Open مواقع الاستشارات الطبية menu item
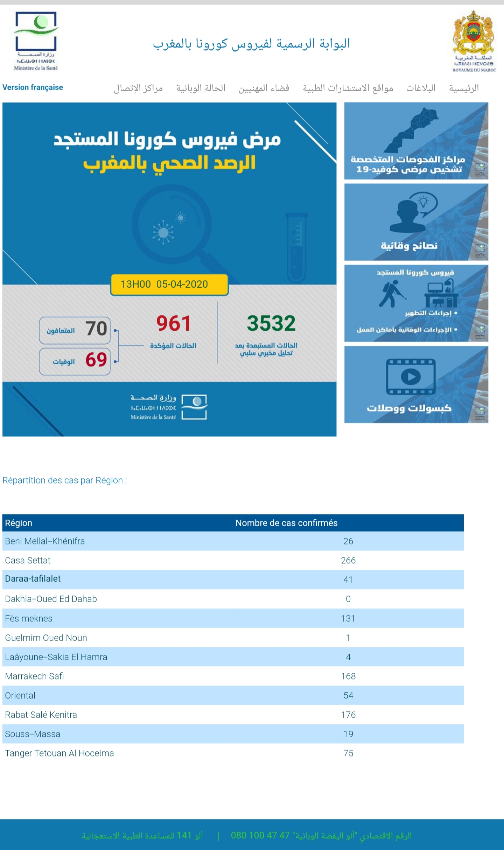The width and height of the screenshot is (504, 850). pyautogui.click(x=348, y=88)
